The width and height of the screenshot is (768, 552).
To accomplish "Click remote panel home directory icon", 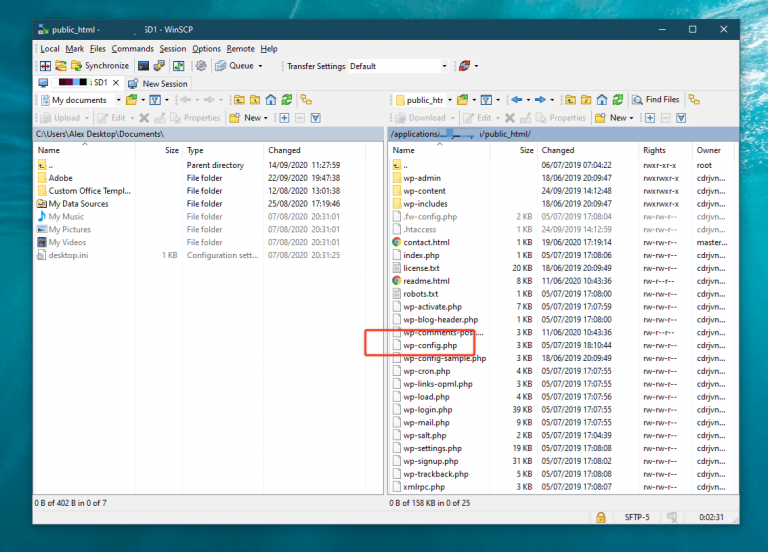I will pos(601,100).
